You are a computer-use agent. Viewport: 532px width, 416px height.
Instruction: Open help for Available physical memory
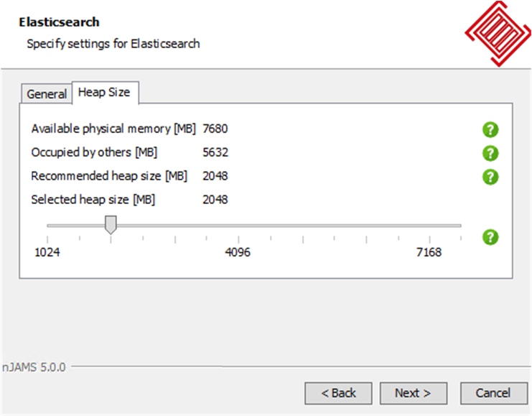click(x=490, y=130)
